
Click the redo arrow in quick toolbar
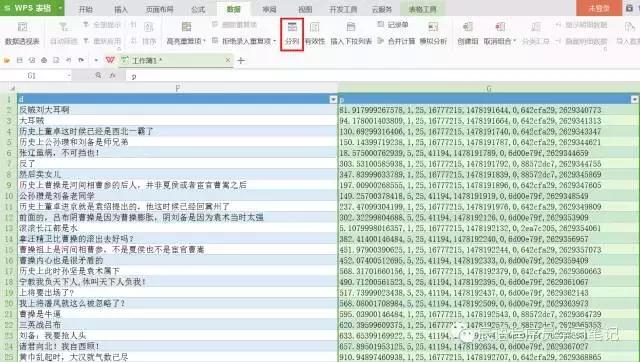pos(81,60)
